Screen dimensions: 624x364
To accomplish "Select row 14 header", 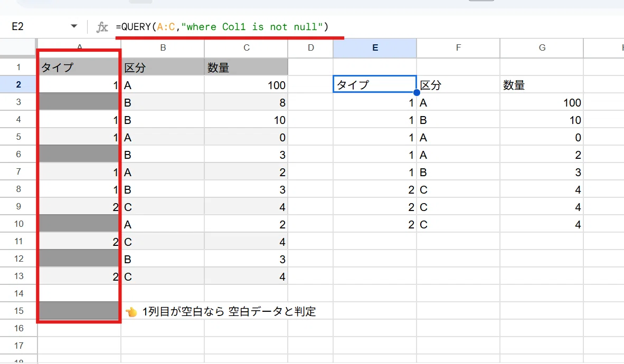I will click(x=18, y=294).
